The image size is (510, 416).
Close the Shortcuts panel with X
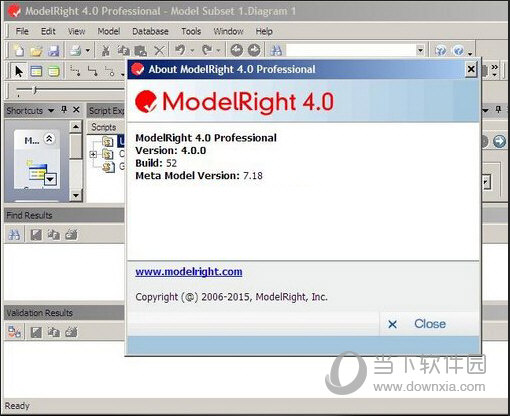[76, 109]
